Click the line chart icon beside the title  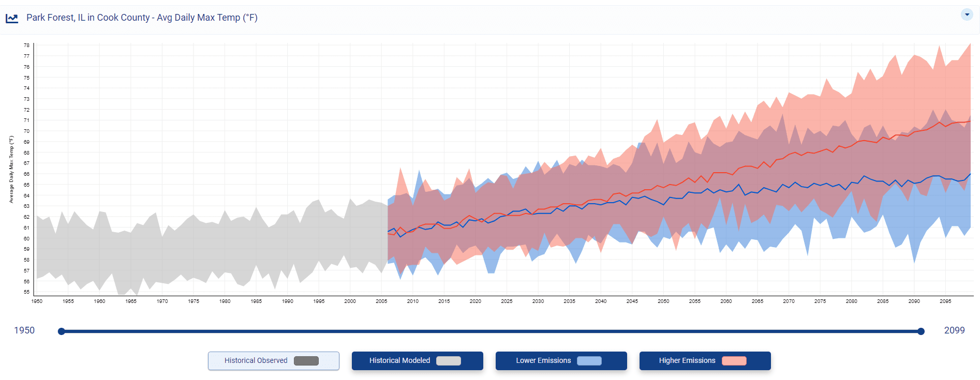tap(12, 19)
